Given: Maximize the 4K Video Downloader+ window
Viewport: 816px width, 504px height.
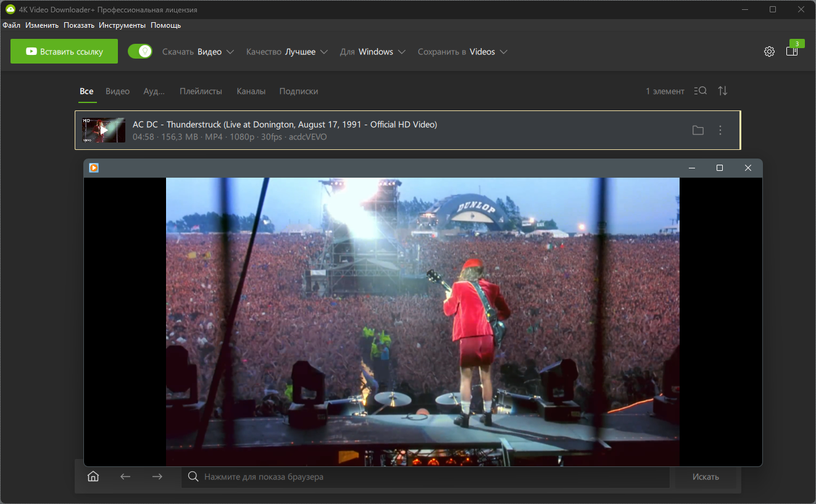Looking at the screenshot, I should pyautogui.click(x=773, y=10).
